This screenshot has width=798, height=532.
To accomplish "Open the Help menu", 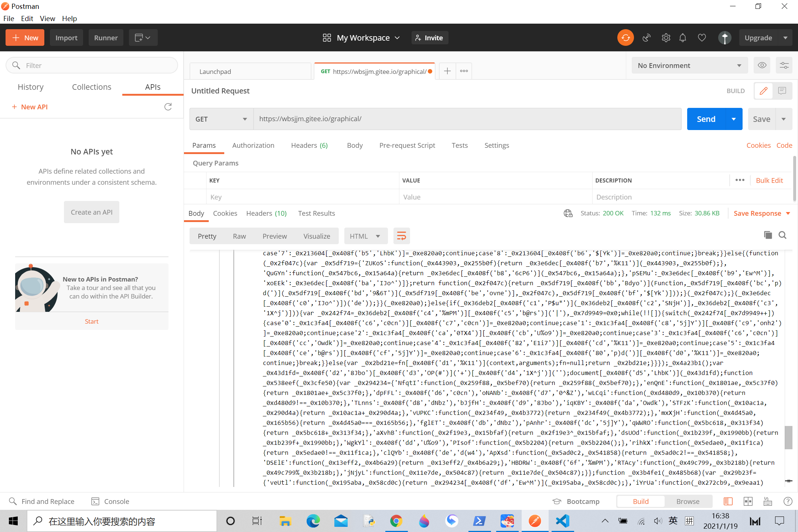I will click(x=69, y=18).
